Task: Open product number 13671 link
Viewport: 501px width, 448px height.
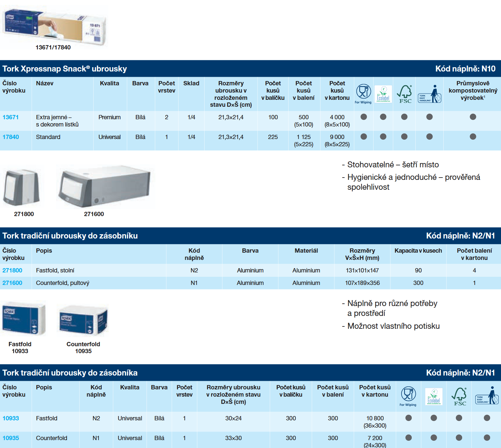Action: (x=11, y=117)
